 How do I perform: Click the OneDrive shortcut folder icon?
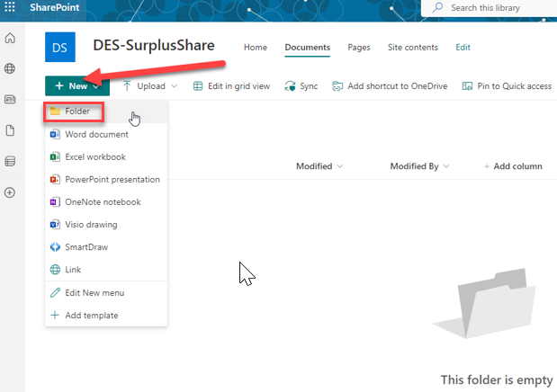337,86
